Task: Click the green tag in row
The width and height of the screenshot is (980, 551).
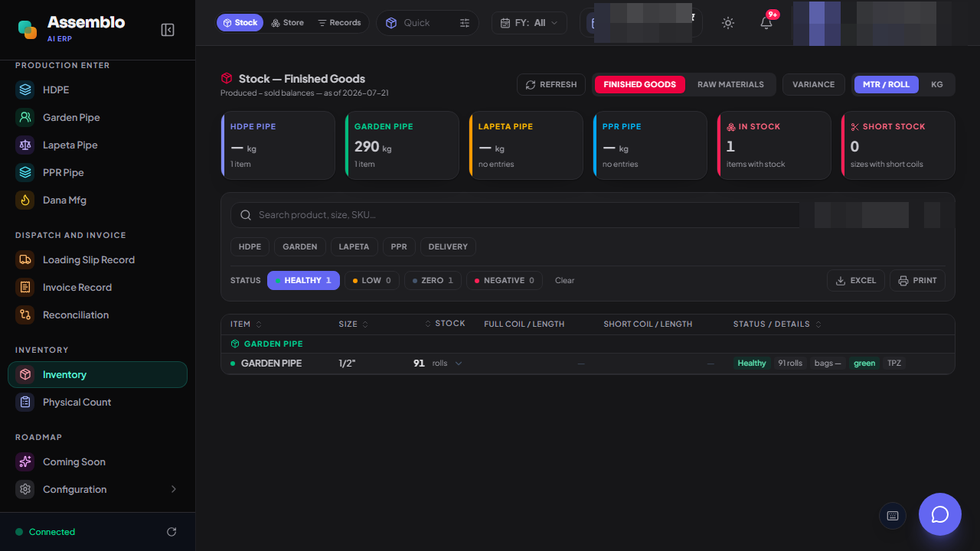Action: (x=864, y=364)
